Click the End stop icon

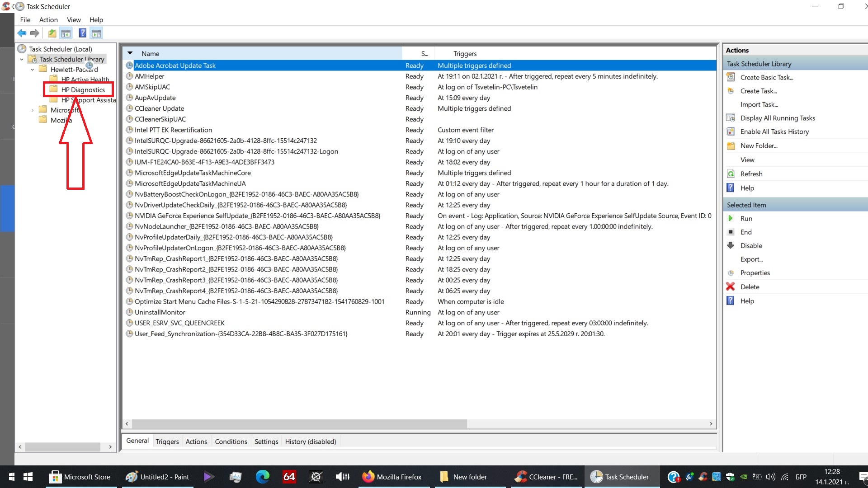(x=731, y=232)
